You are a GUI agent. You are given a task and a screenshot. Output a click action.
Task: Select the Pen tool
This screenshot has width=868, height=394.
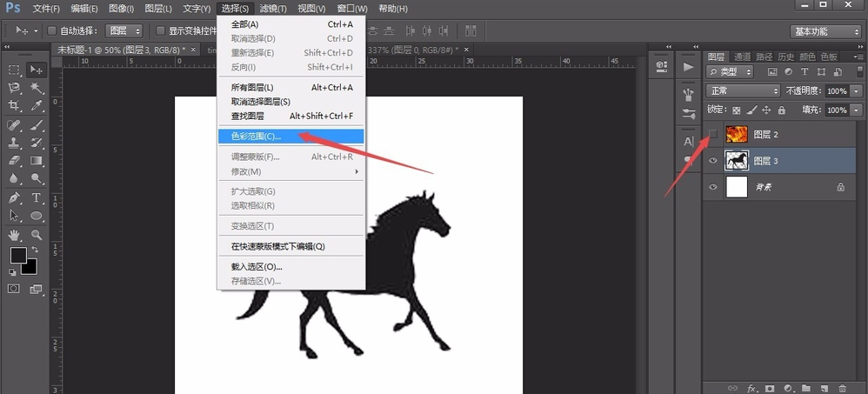15,198
